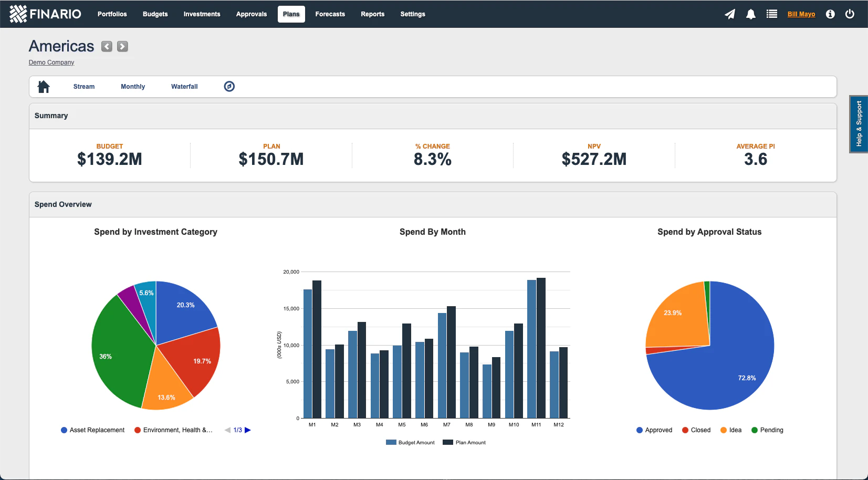This screenshot has width=868, height=480.
Task: Open the dashboard compass icon next to Waterfall
Action: pyautogui.click(x=229, y=86)
